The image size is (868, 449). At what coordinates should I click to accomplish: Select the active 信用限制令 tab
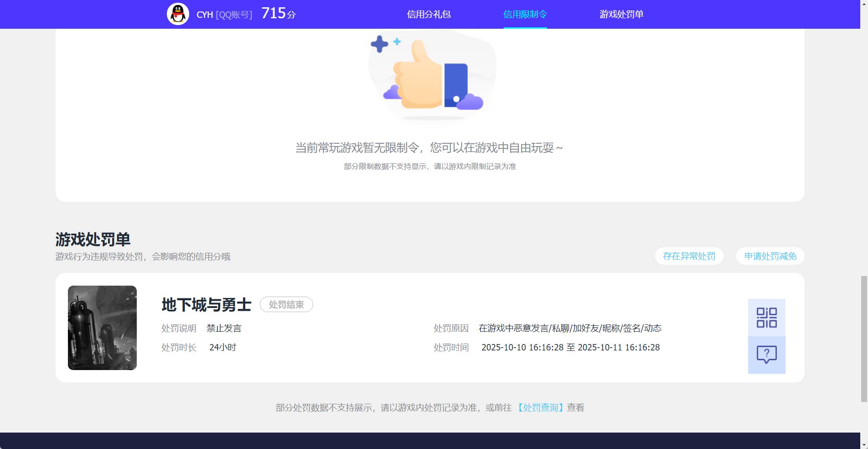[x=525, y=14]
